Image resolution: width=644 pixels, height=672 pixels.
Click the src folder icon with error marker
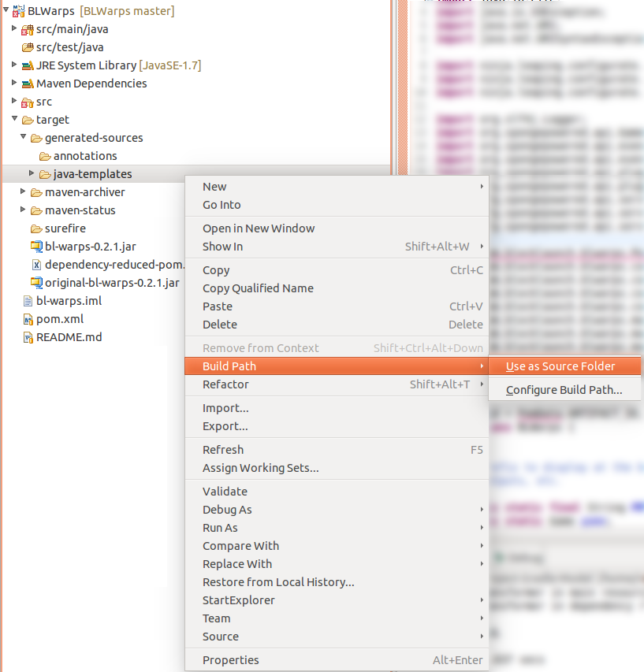click(28, 102)
